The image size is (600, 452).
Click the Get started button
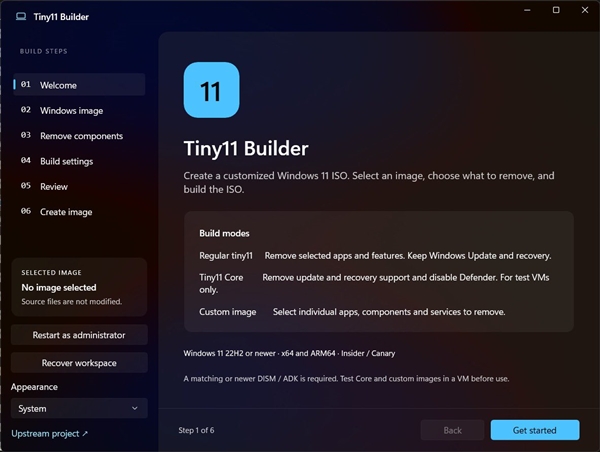535,430
